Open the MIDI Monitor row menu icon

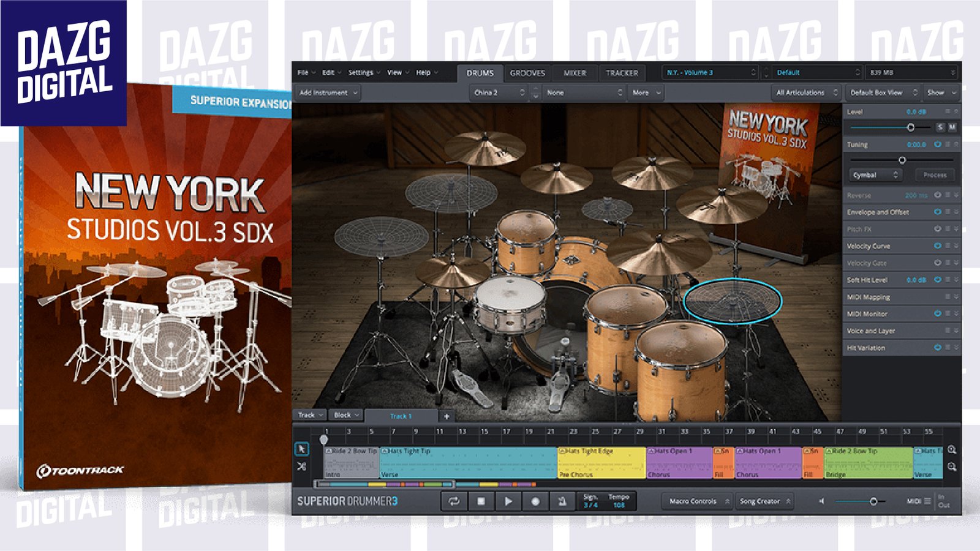[x=947, y=313]
